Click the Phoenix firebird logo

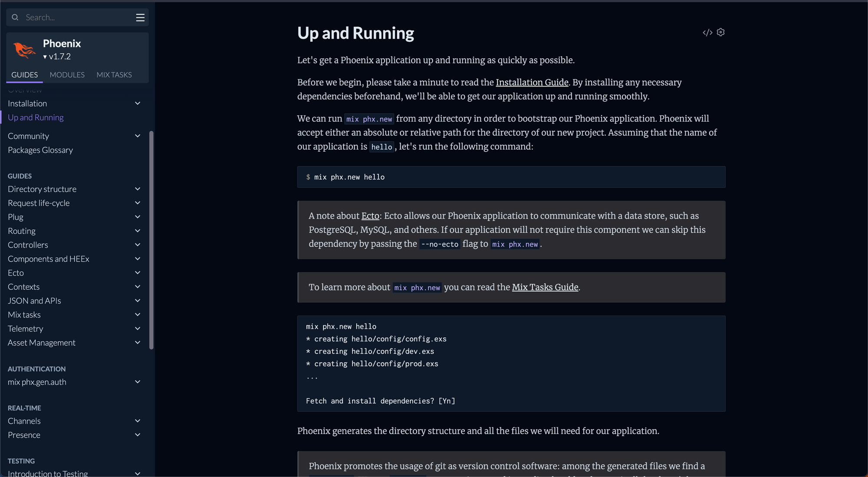[24, 50]
